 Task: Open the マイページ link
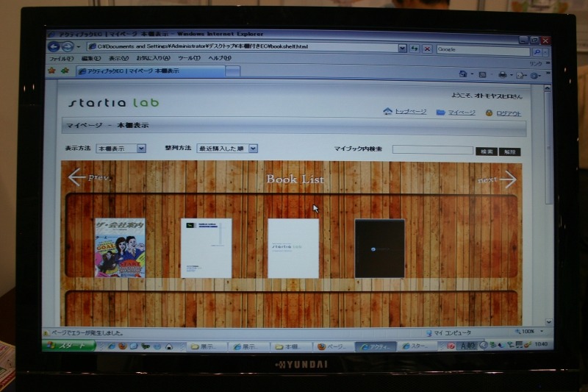tap(462, 113)
